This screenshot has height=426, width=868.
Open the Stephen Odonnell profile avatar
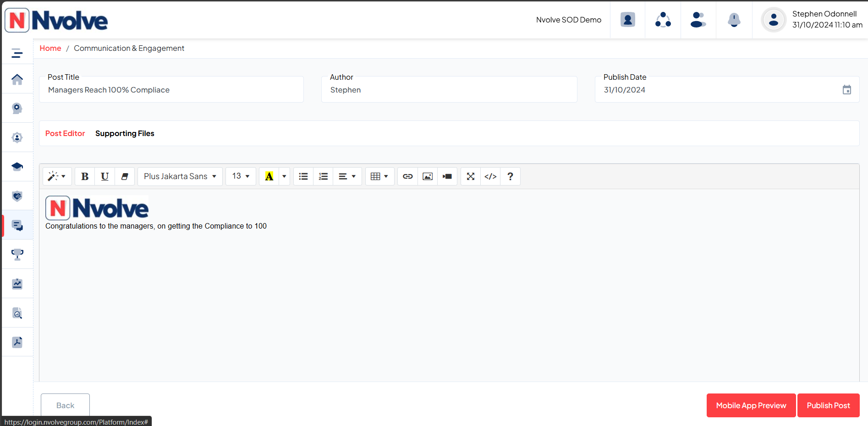pos(773,20)
